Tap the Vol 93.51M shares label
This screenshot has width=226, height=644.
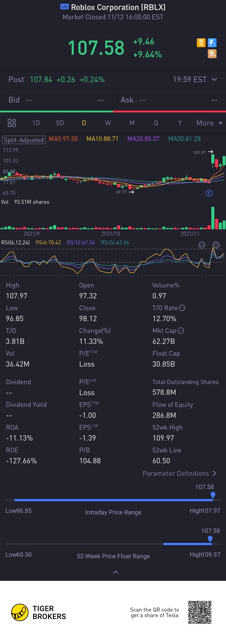tap(25, 202)
